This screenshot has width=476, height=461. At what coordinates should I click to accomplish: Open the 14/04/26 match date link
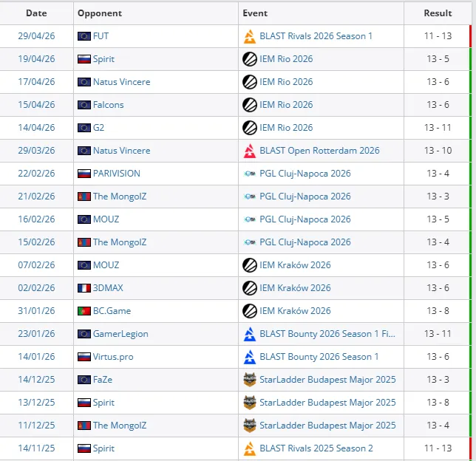click(36, 128)
